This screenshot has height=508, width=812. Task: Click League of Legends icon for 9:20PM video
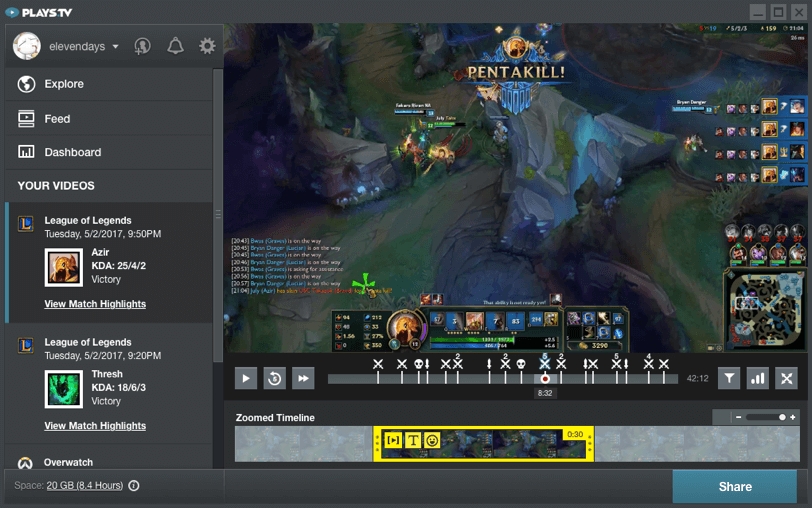tap(25, 345)
